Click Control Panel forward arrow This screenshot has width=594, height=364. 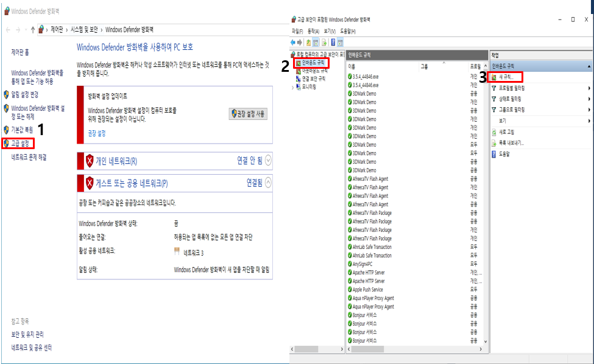tap(18, 29)
